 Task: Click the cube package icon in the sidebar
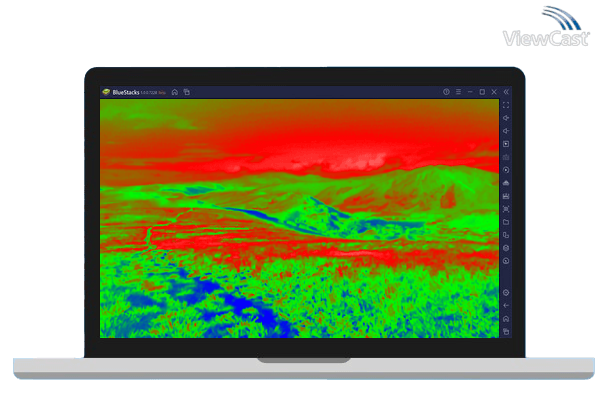point(506,248)
